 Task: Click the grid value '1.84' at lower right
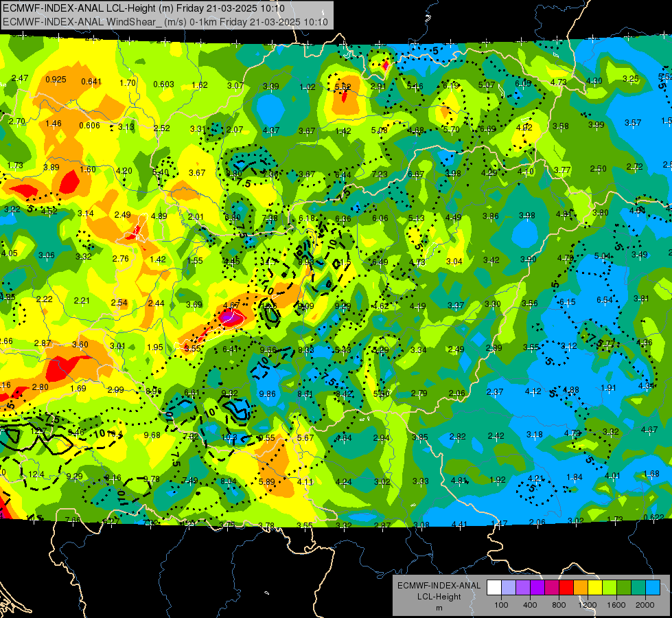click(x=575, y=477)
